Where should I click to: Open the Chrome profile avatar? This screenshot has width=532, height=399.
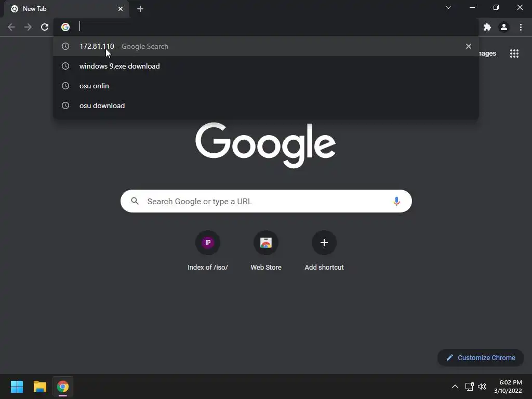point(504,27)
